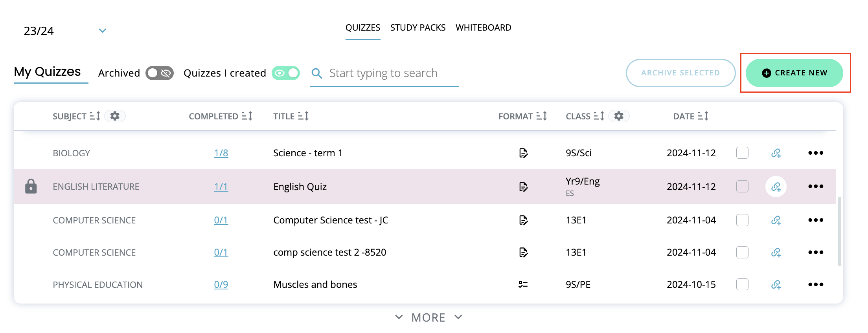Switch to Study Packs tab
868x333 pixels.
point(418,28)
